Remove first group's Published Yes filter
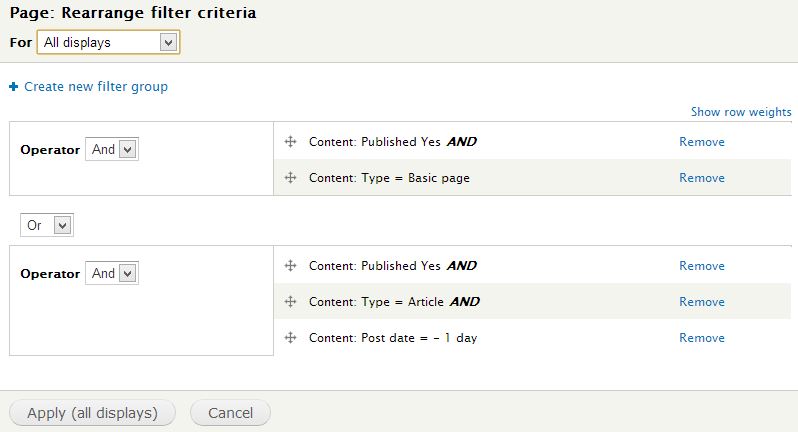 702,141
